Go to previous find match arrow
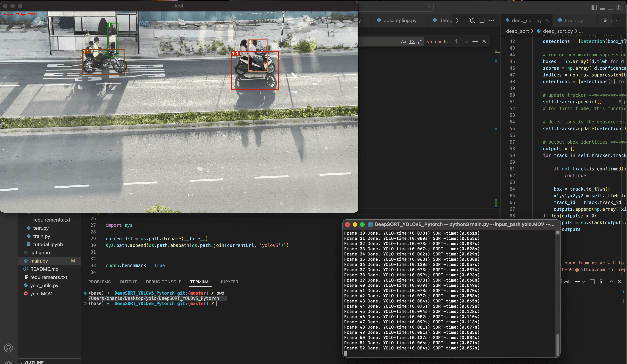The image size is (627, 364). point(456,41)
